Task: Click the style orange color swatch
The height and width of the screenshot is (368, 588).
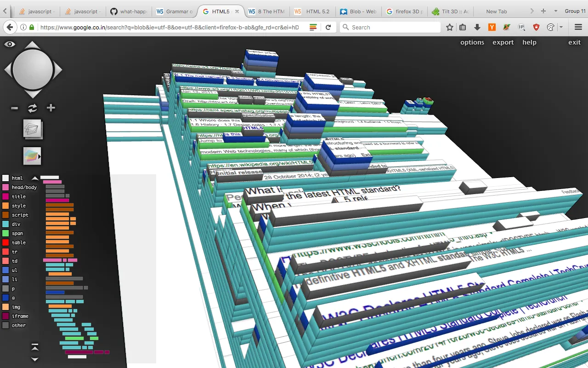Action: pos(6,206)
